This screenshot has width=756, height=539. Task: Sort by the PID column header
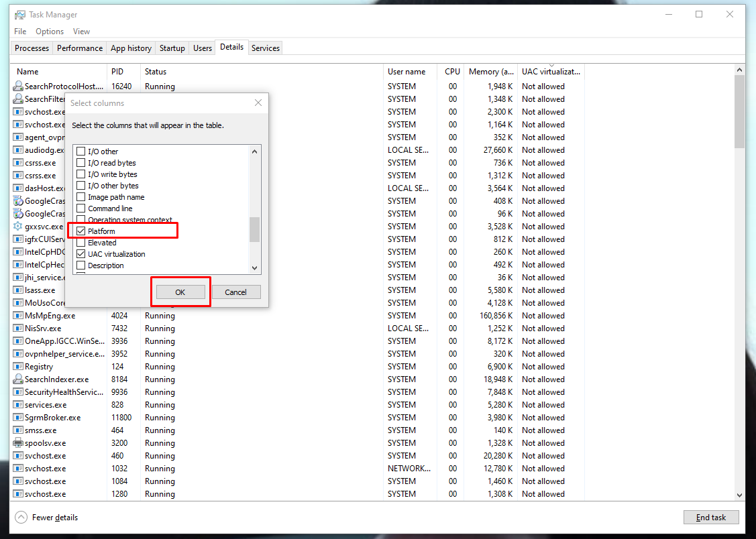tap(123, 71)
